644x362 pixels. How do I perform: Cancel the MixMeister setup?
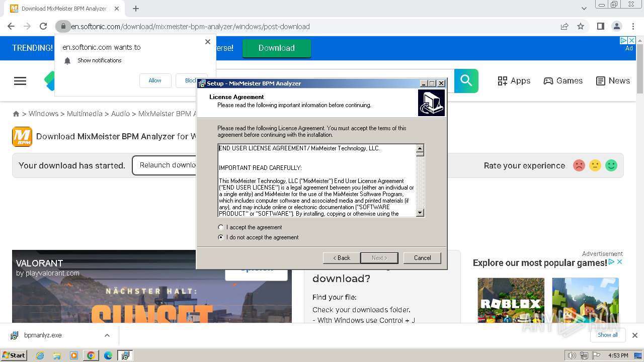point(422,258)
